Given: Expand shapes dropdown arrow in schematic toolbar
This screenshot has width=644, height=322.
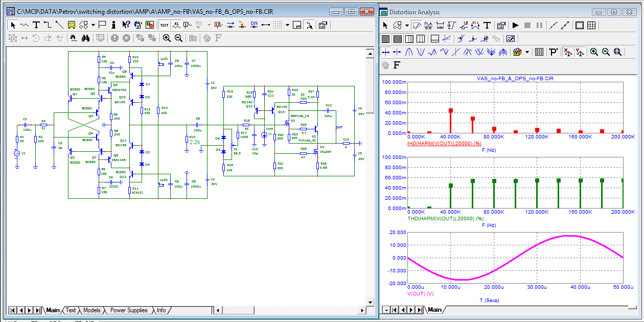Looking at the screenshot, I should pos(93,25).
